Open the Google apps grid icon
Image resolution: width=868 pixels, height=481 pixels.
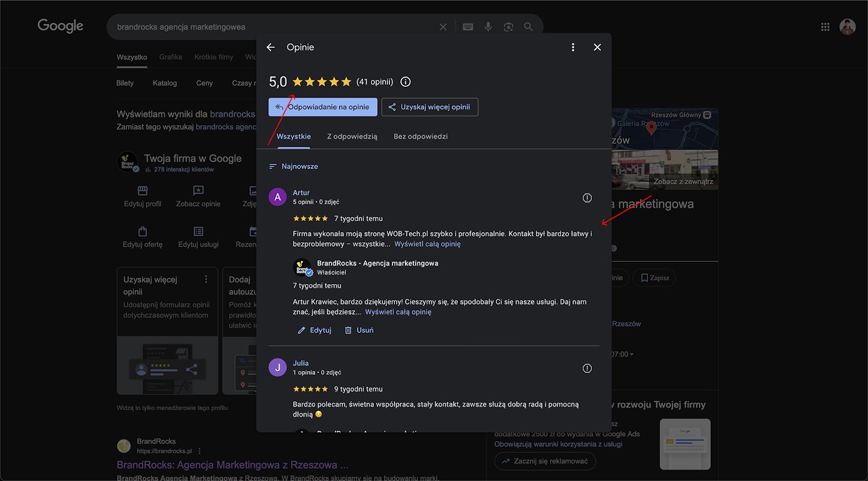(x=825, y=27)
